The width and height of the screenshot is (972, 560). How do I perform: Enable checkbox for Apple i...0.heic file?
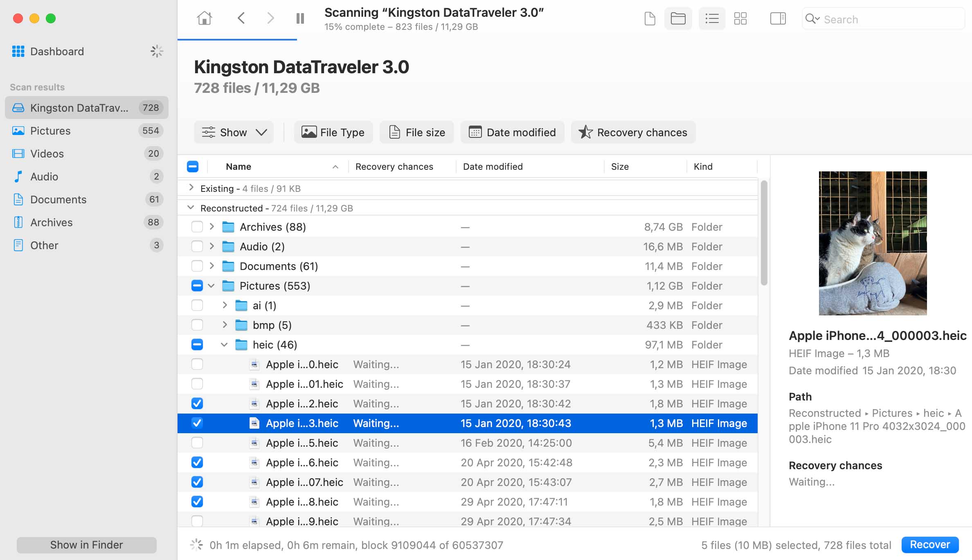(196, 364)
